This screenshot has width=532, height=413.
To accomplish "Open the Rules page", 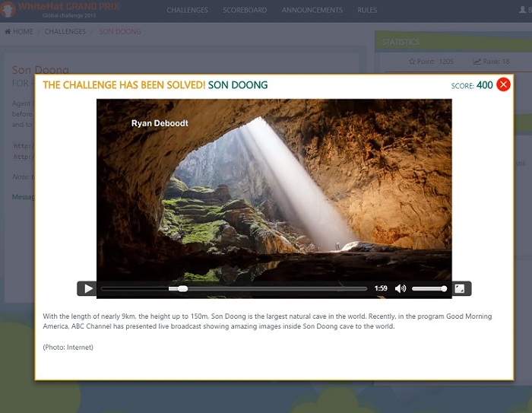I will click(x=367, y=10).
